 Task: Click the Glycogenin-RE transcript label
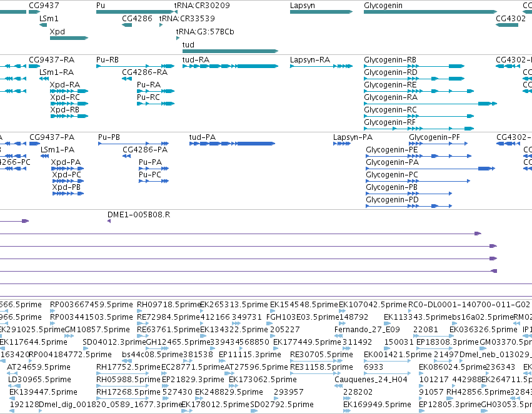390,85
